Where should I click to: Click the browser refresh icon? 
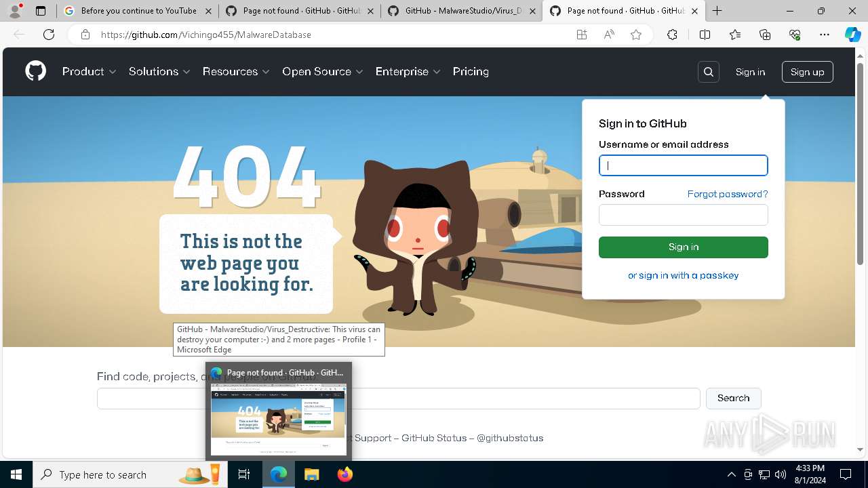click(x=49, y=35)
